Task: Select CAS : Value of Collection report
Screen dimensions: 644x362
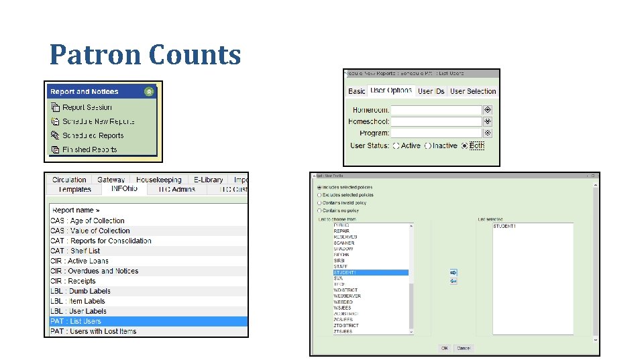Action: point(149,231)
